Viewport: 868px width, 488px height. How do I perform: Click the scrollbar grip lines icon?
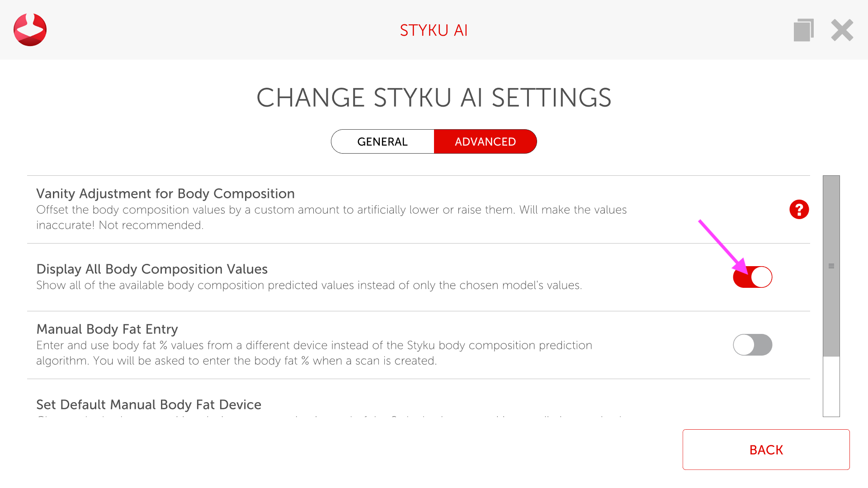[x=831, y=266]
